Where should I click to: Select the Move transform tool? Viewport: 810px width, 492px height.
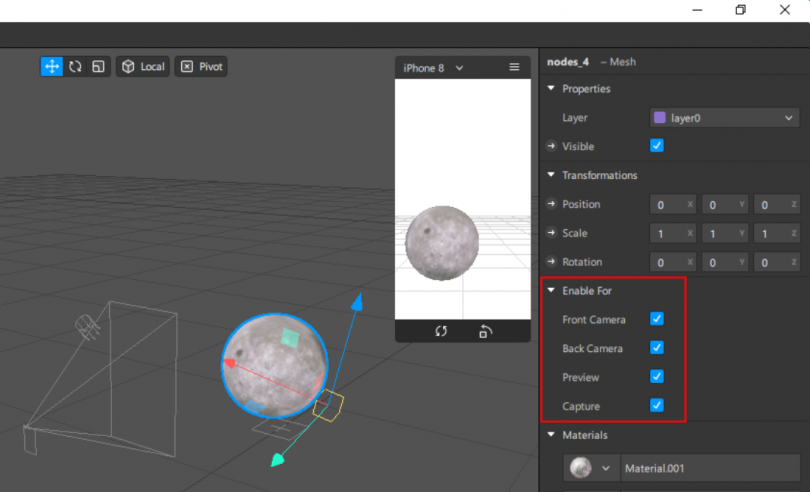pyautogui.click(x=51, y=67)
